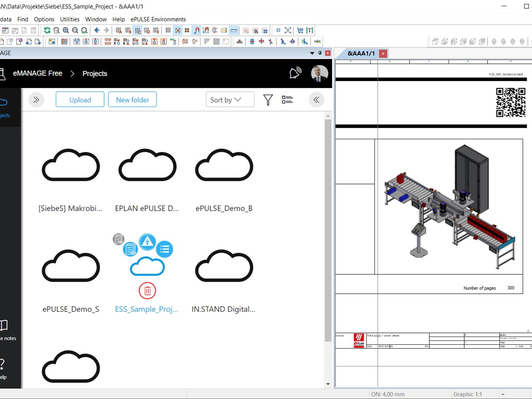
Task: Collapse the panel with the double left chevron
Action: pyautogui.click(x=316, y=100)
